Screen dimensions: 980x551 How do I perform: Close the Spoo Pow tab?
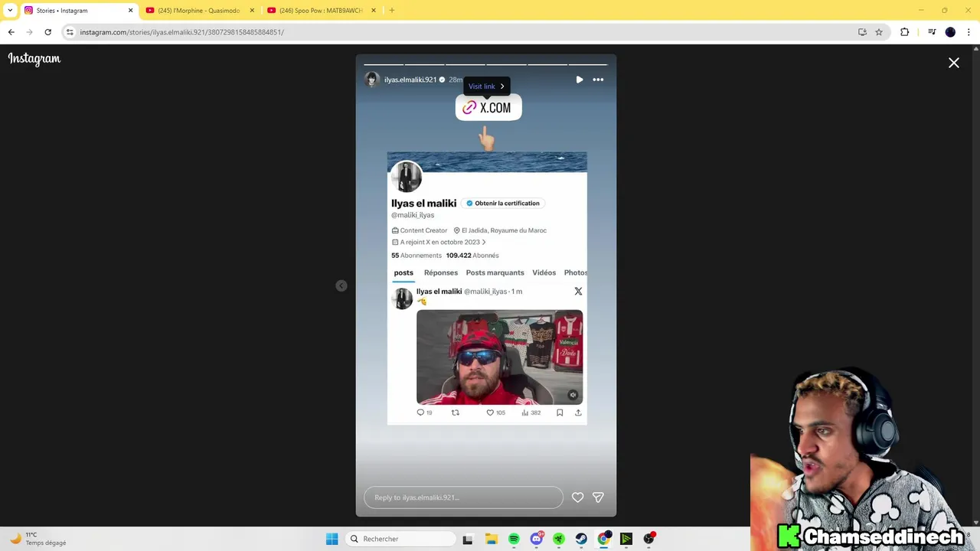374,11
